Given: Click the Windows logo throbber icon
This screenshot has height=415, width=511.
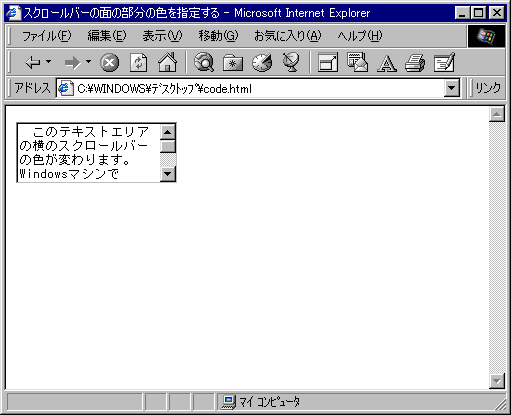Looking at the screenshot, I should (486, 36).
